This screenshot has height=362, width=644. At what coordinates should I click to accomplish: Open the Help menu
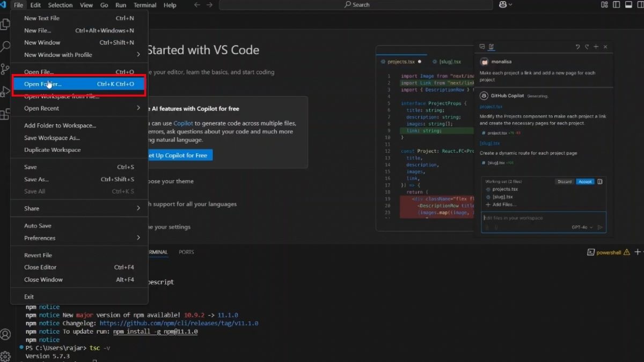pyautogui.click(x=170, y=5)
